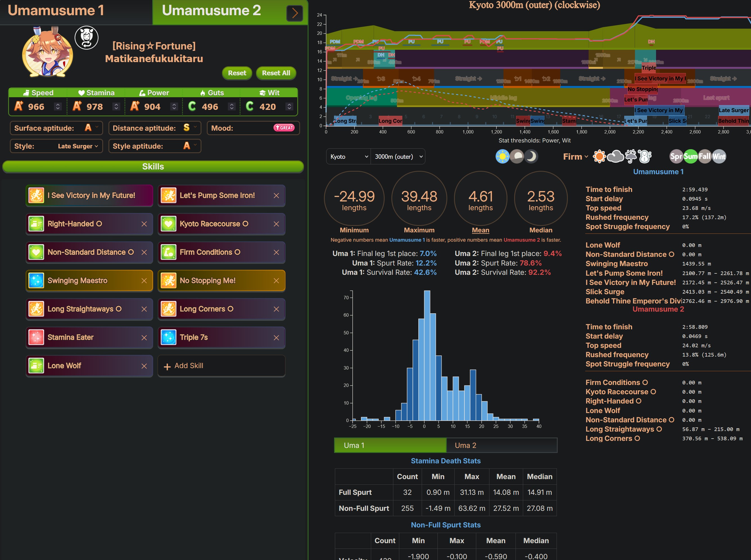The height and width of the screenshot is (560, 751).
Task: Click the Speed stat stepper arrows
Action: pyautogui.click(x=58, y=107)
